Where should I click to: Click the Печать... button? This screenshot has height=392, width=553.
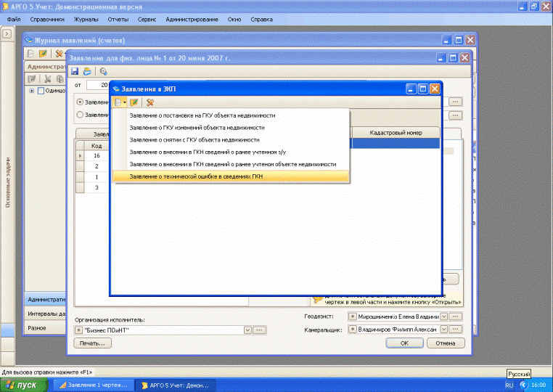[92, 343]
